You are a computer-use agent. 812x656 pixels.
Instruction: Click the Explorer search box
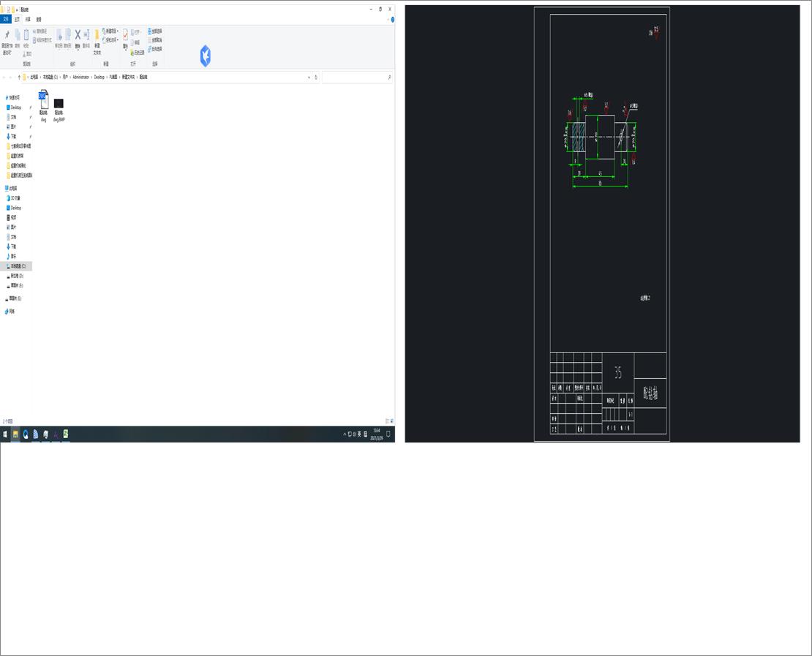(356, 77)
